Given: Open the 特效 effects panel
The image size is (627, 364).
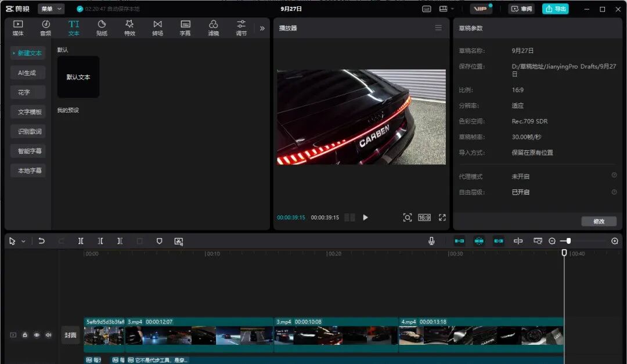Looking at the screenshot, I should (129, 28).
